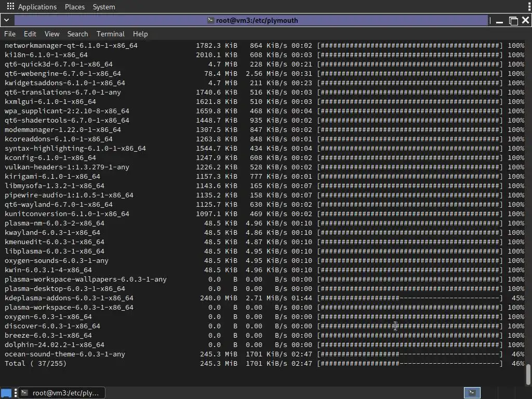532x399 pixels.
Task: Click the kunitconversion-6.1.0-1-x86_64 text
Action: point(67,214)
